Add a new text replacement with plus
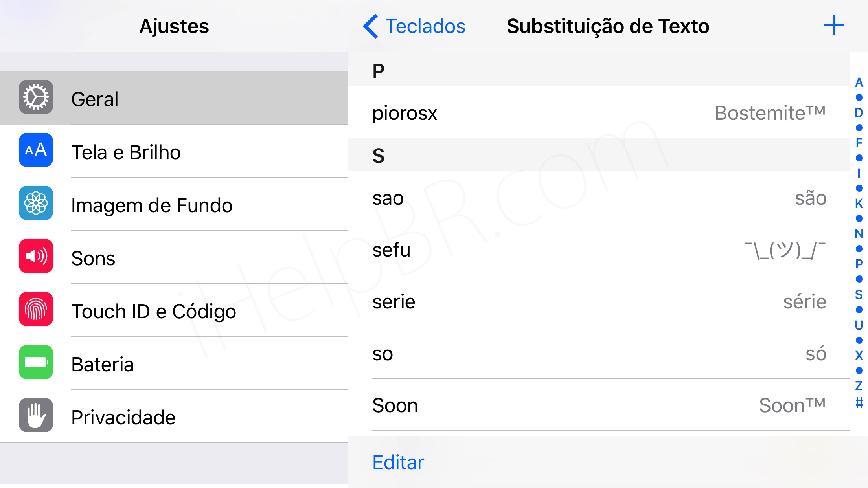 [834, 26]
